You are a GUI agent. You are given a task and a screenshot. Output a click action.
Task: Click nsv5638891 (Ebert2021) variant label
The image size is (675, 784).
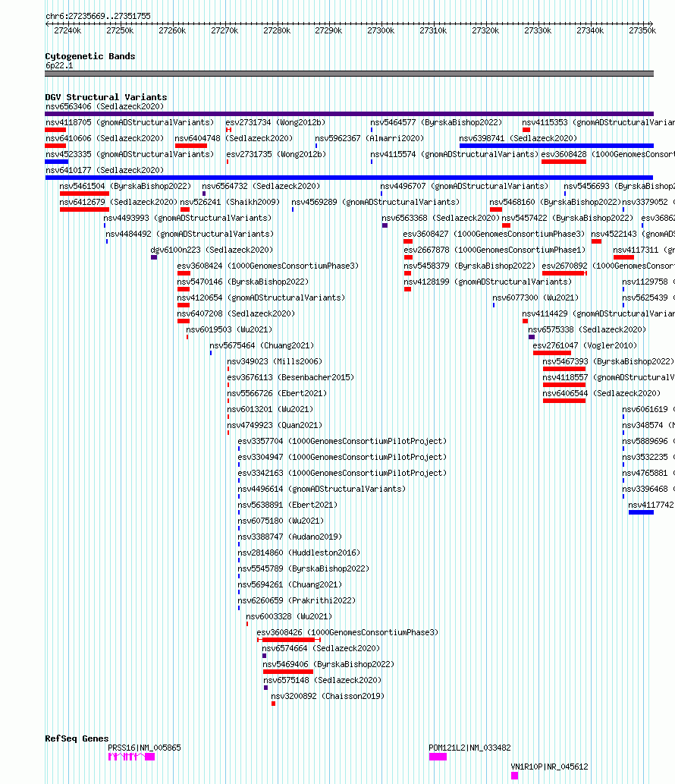287,506
